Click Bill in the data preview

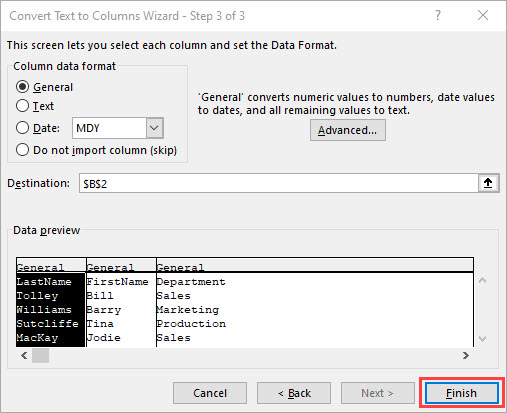click(x=100, y=296)
